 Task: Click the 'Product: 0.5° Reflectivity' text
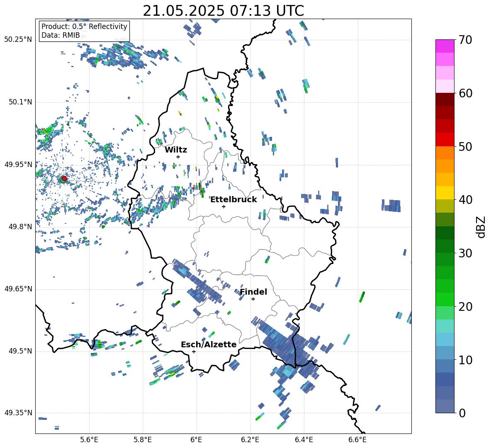85,26
